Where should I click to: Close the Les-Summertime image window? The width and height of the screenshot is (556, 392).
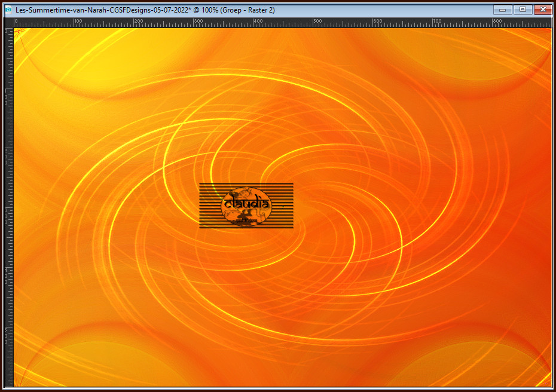click(543, 10)
